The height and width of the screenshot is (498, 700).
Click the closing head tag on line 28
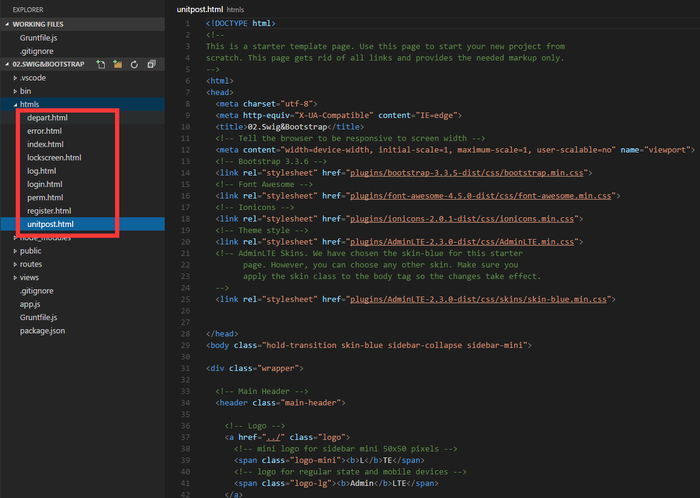tap(222, 334)
